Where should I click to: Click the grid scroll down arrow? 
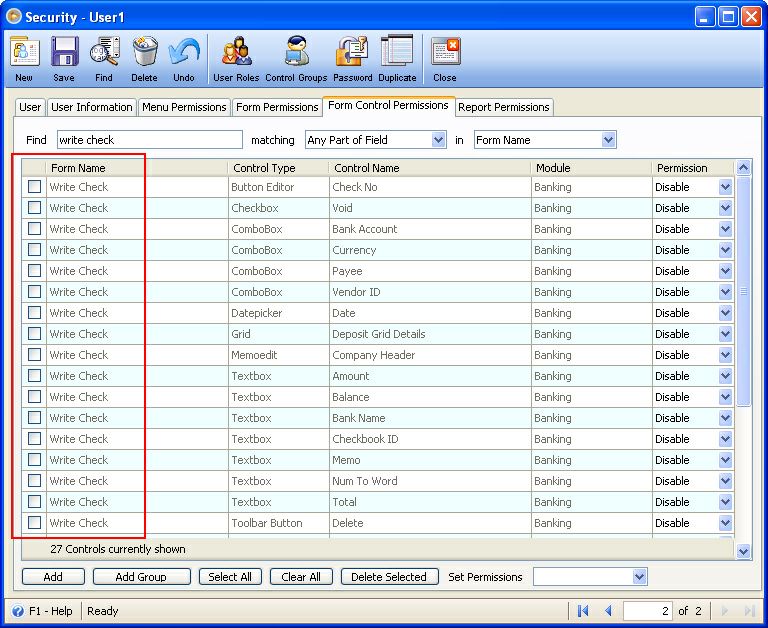click(743, 552)
